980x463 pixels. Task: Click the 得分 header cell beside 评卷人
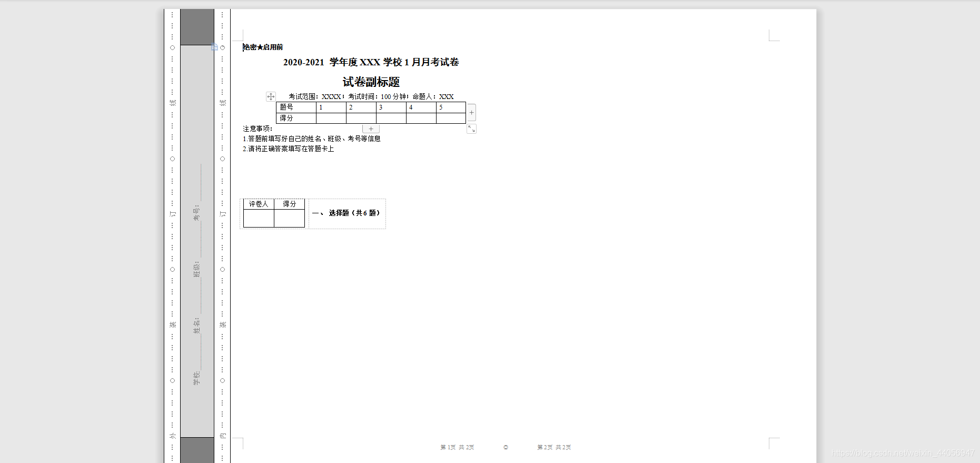tap(290, 204)
